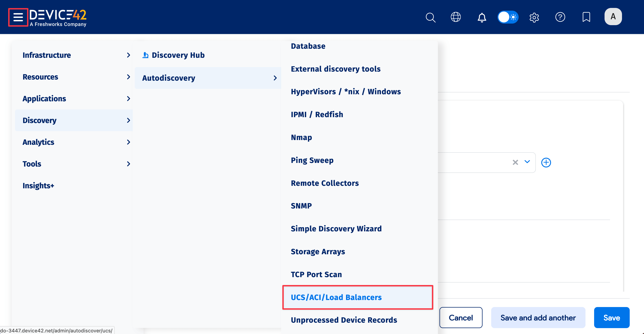Open the settings gear icon
644x334 pixels.
534,17
